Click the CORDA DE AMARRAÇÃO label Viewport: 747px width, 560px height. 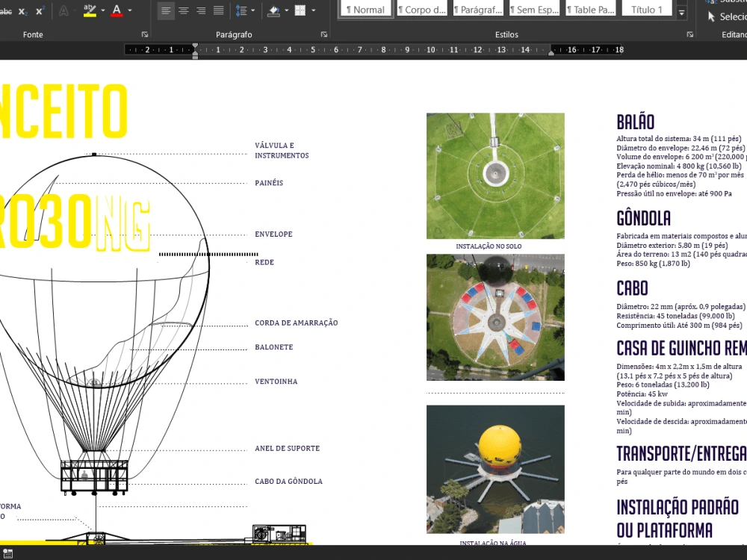(x=297, y=323)
